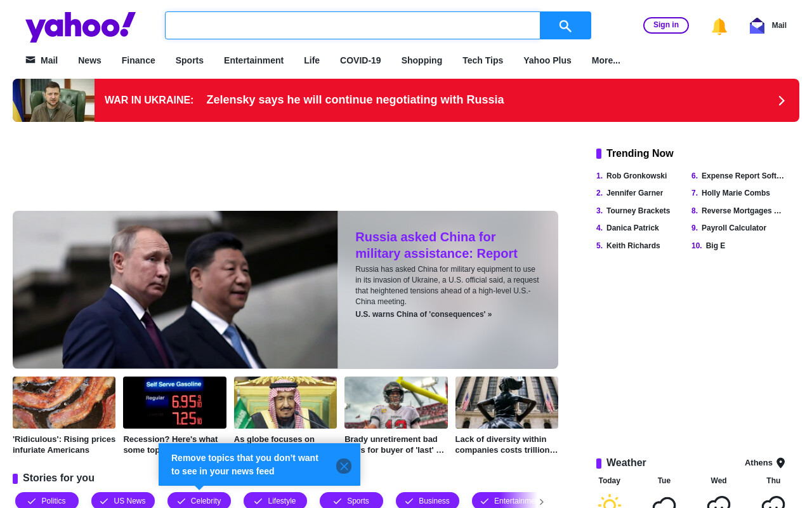The width and height of the screenshot is (812, 508).
Task: Open trending topic Rob Gronkowski
Action: (x=636, y=176)
